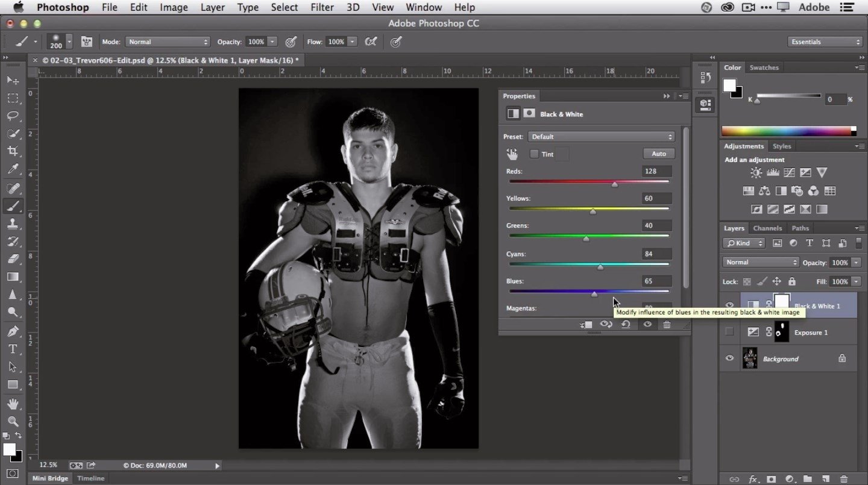This screenshot has width=868, height=485.
Task: Add a Curves adjustment layer
Action: [788, 172]
